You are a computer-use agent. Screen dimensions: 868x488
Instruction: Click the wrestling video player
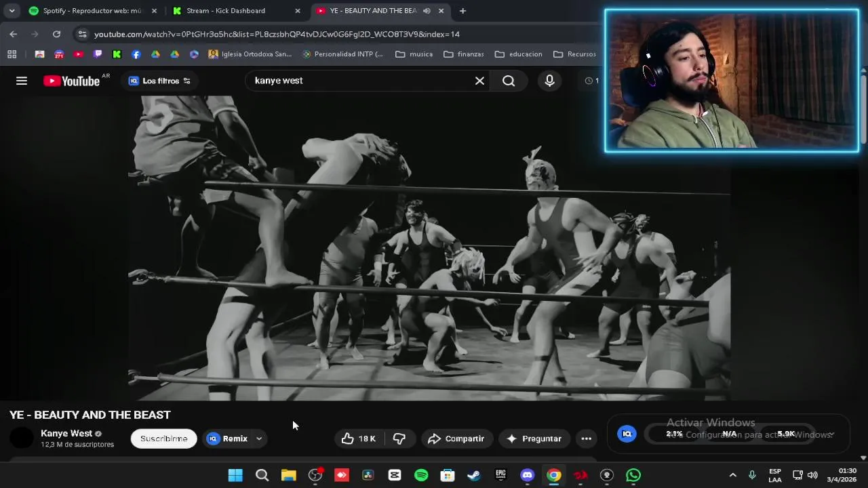tap(429, 247)
